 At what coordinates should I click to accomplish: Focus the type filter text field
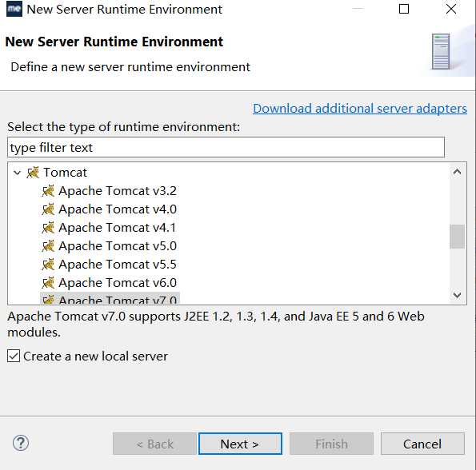pyautogui.click(x=226, y=147)
